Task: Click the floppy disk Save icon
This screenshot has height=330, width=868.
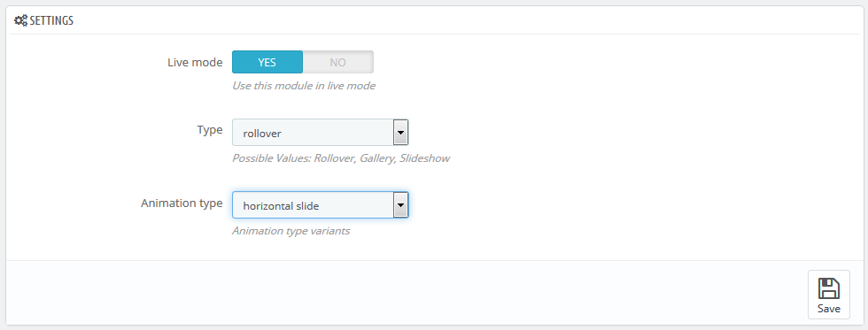Action: (x=829, y=288)
